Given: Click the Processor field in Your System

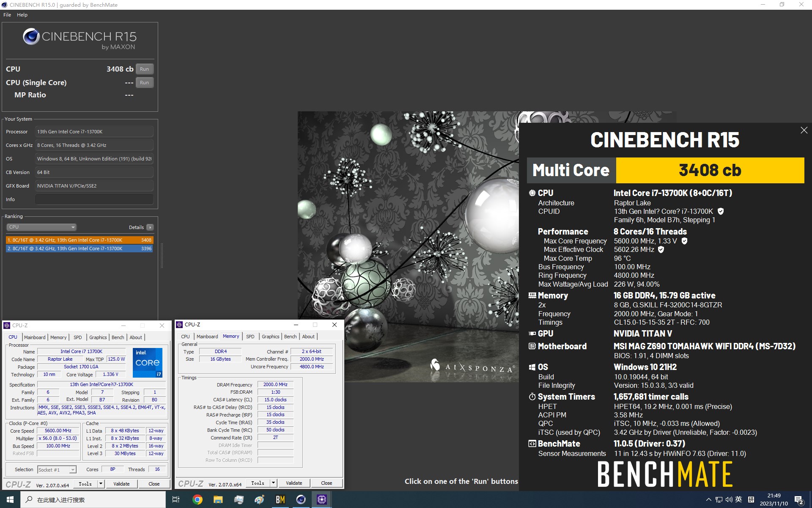Looking at the screenshot, I should tap(94, 132).
